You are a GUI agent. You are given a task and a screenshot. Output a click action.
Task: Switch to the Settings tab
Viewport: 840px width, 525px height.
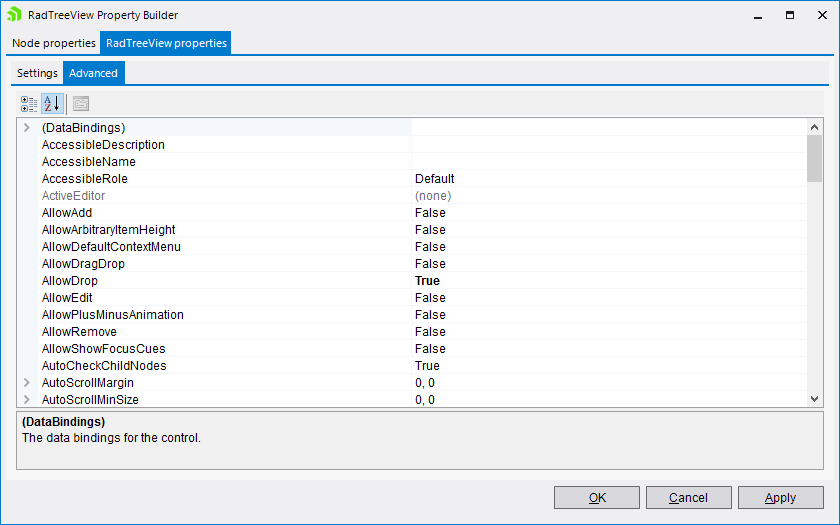coord(37,73)
